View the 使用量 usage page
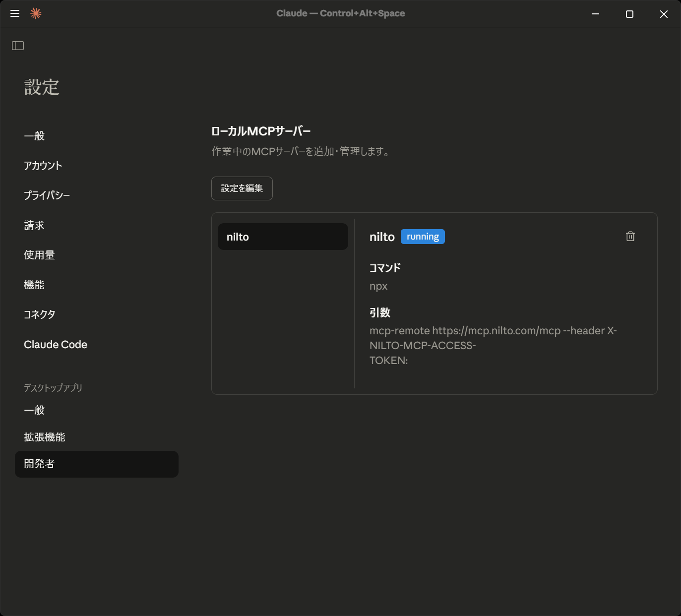Screen dimensions: 681x616 (x=39, y=255)
